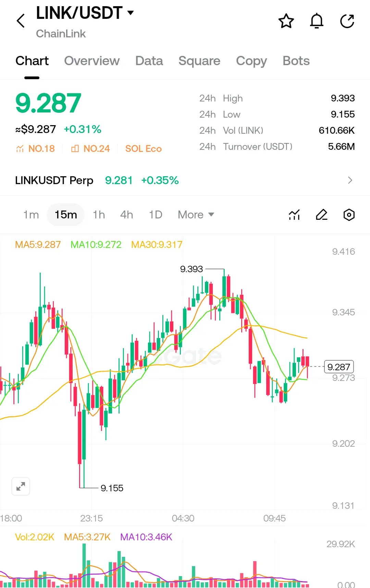Expand chart to fullscreen
This screenshot has width=370, height=588.
(x=21, y=486)
